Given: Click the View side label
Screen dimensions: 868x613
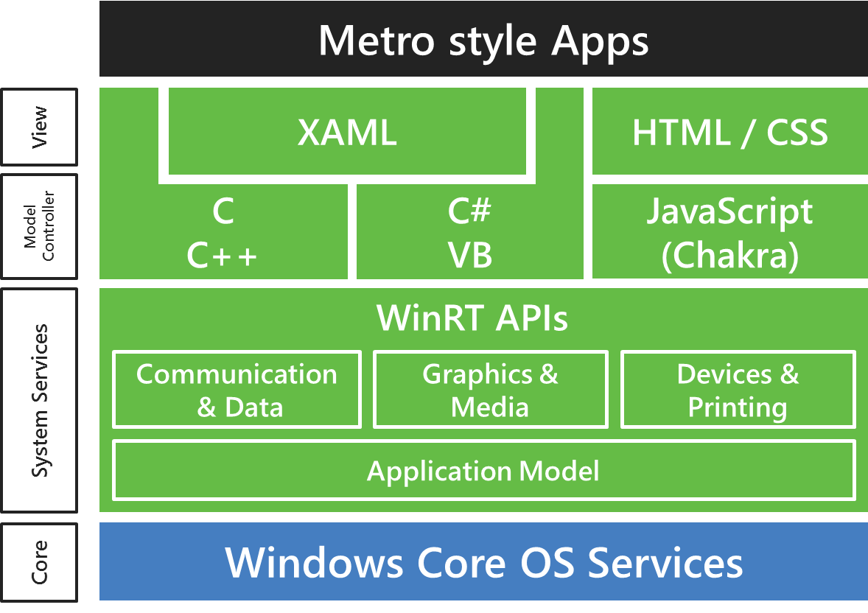Looking at the screenshot, I should pos(39,127).
